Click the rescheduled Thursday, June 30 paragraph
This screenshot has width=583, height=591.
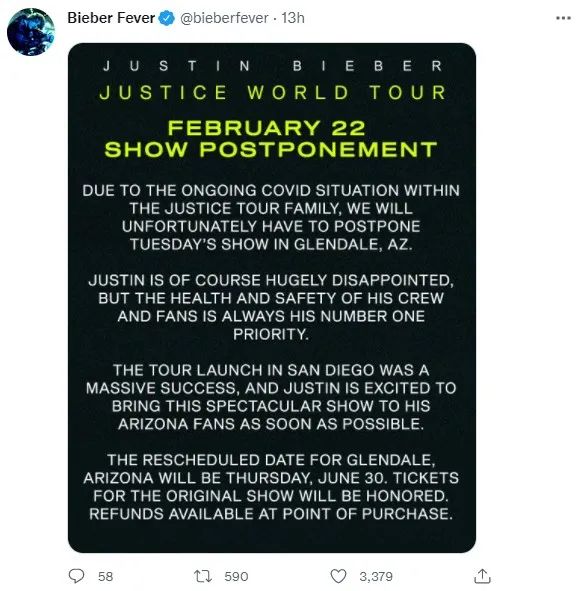coord(271,487)
